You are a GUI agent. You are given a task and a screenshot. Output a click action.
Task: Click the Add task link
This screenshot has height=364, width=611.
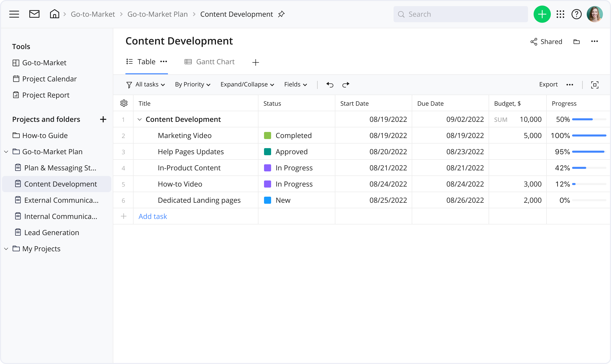point(153,216)
